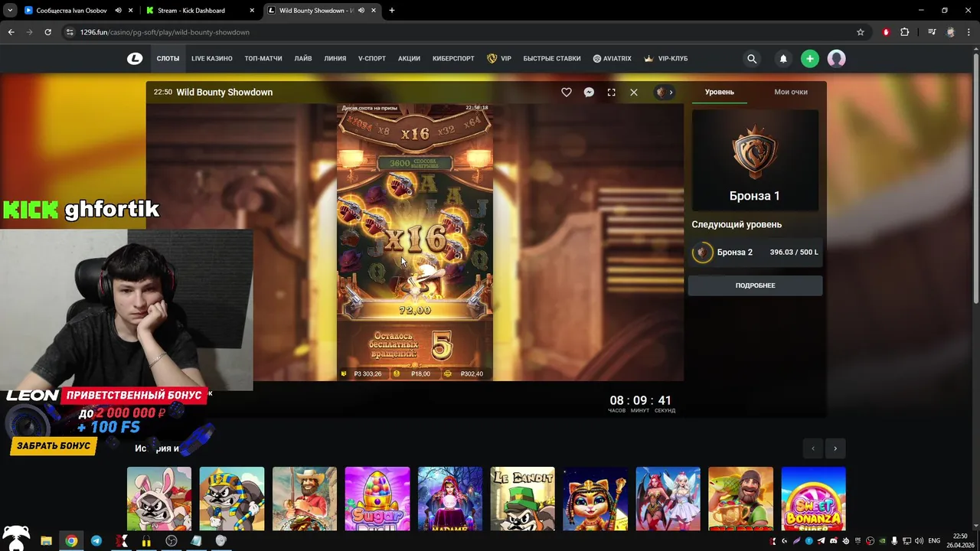Open the angry bunny slot thumbnail

tap(159, 499)
